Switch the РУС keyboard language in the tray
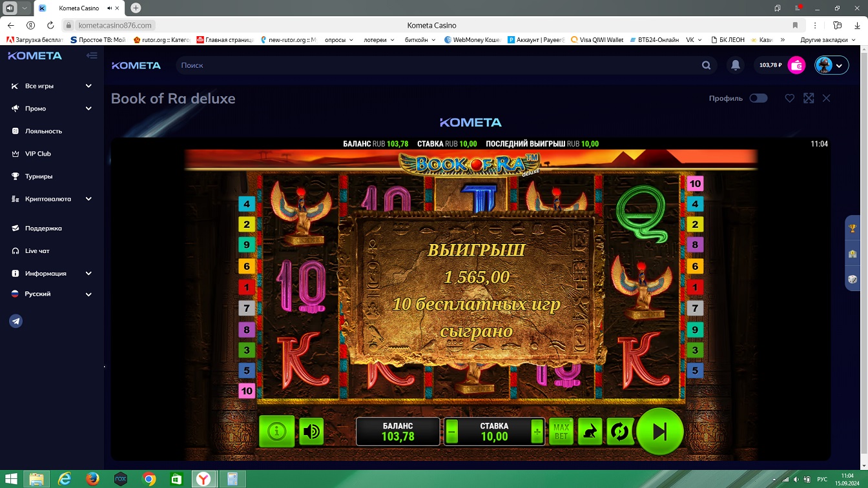Image resolution: width=868 pixels, height=488 pixels. (822, 480)
